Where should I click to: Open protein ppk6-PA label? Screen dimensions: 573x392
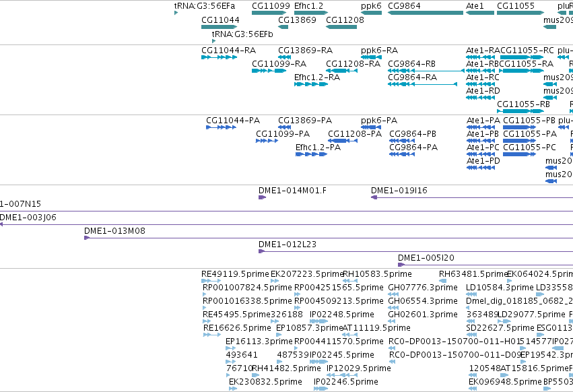pyautogui.click(x=379, y=121)
